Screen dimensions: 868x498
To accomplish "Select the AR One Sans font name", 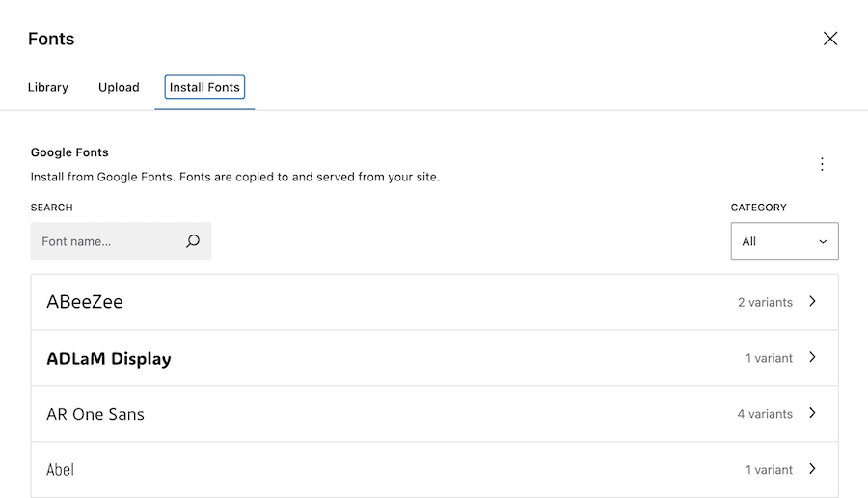I will [95, 414].
